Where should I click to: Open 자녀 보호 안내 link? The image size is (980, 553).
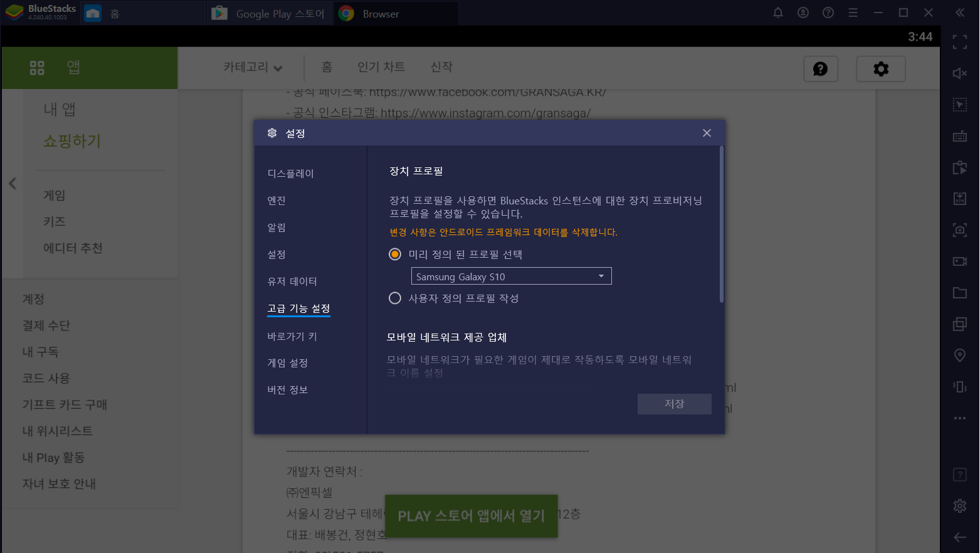point(59,484)
